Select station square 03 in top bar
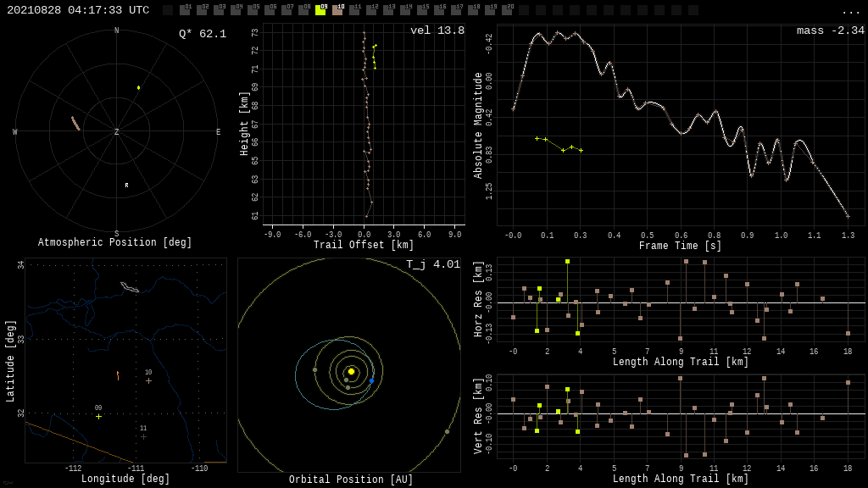 point(219,10)
